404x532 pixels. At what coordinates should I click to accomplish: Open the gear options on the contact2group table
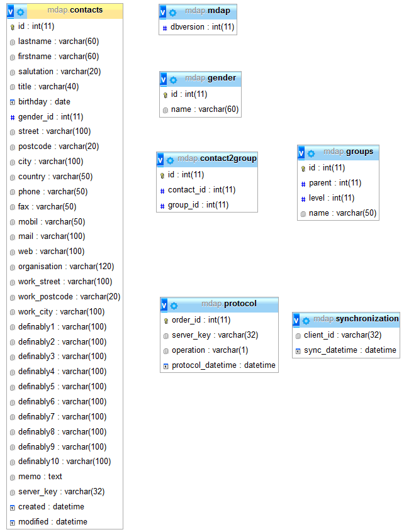tap(170, 160)
